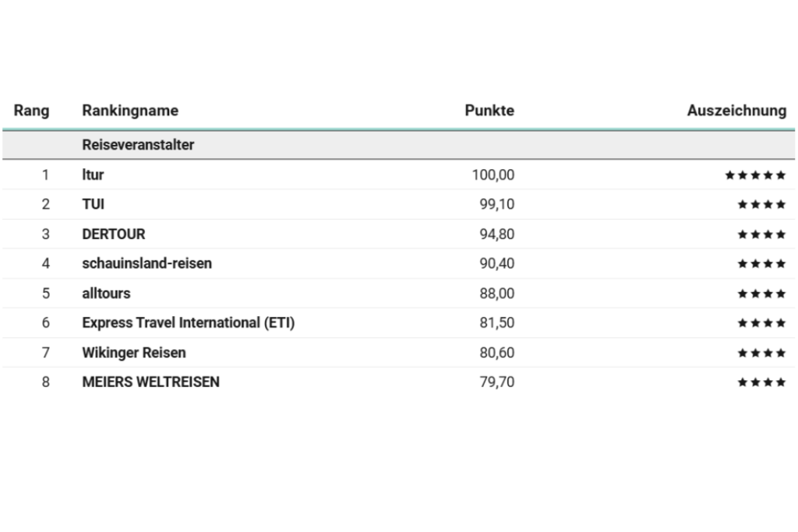Click the star rating in DERTOUR row
Image resolution: width=798 pixels, height=532 pixels.
[x=761, y=234]
